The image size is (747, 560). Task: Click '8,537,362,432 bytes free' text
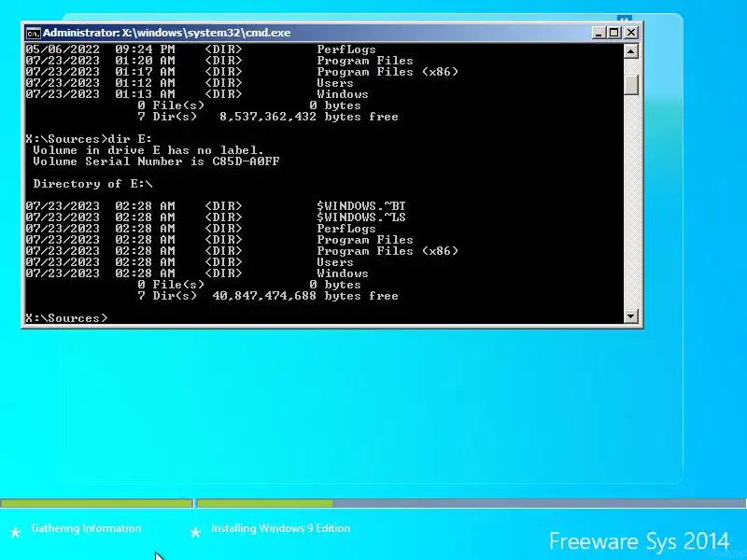coord(309,117)
